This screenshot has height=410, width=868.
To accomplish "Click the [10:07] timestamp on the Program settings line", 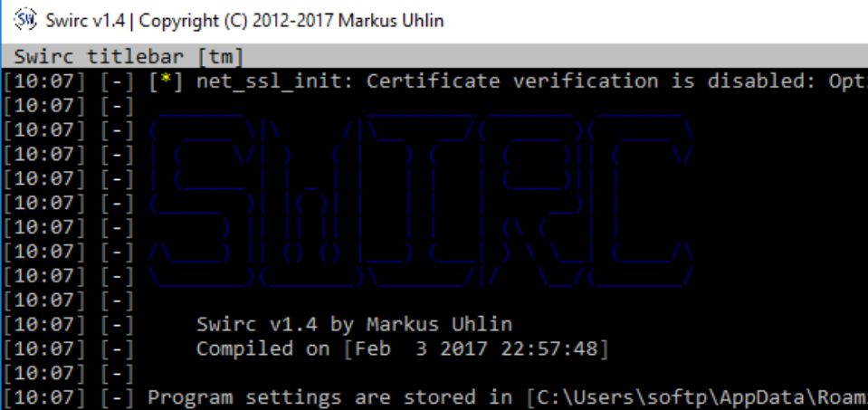I will point(44,397).
